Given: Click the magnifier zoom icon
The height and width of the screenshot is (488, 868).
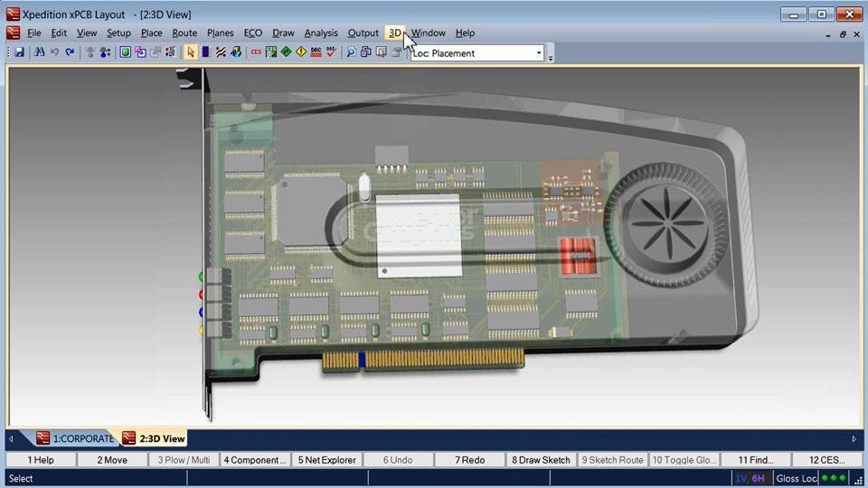Looking at the screenshot, I should 352,52.
